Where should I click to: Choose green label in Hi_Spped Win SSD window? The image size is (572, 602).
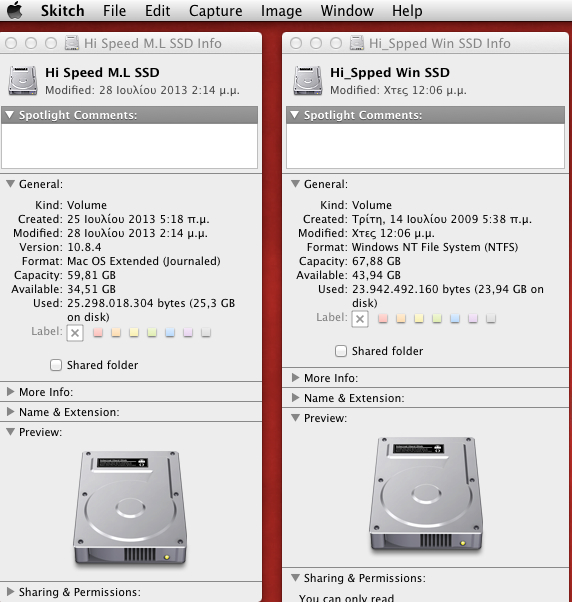click(437, 319)
